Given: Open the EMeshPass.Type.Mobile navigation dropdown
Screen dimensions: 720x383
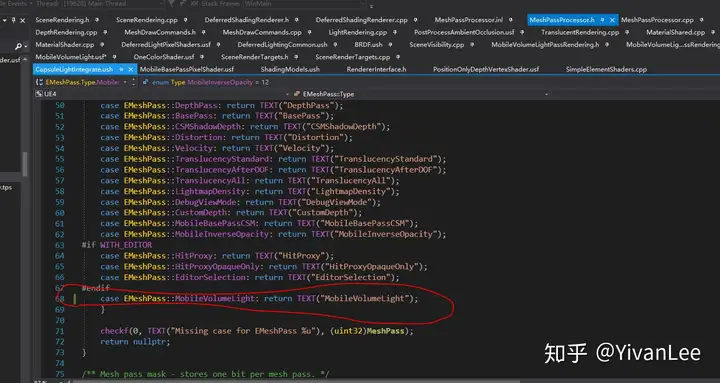Looking at the screenshot, I should 125,82.
